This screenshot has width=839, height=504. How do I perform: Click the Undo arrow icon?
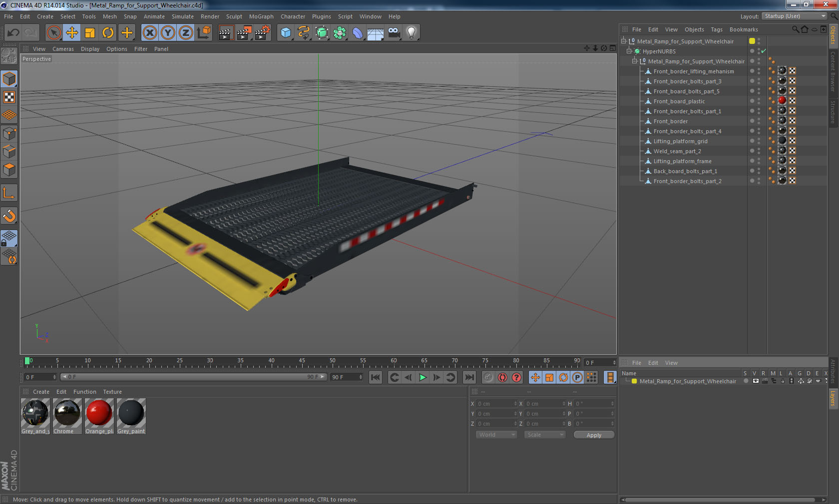(13, 33)
